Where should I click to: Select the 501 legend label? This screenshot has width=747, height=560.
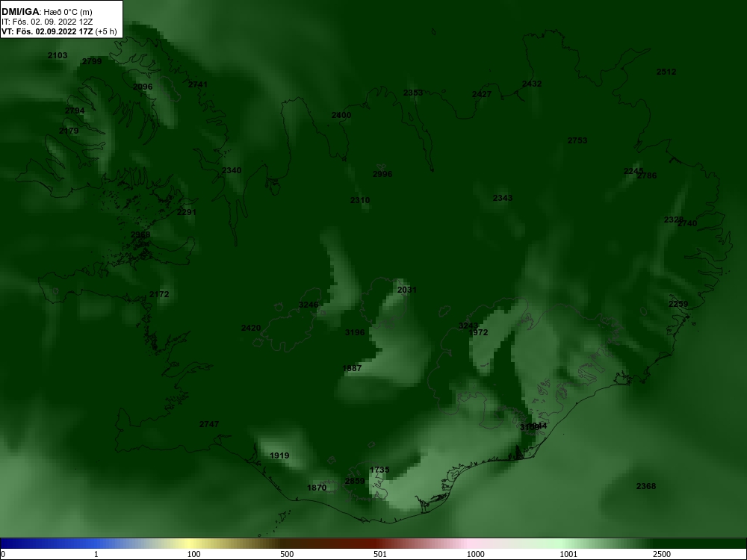(380, 554)
